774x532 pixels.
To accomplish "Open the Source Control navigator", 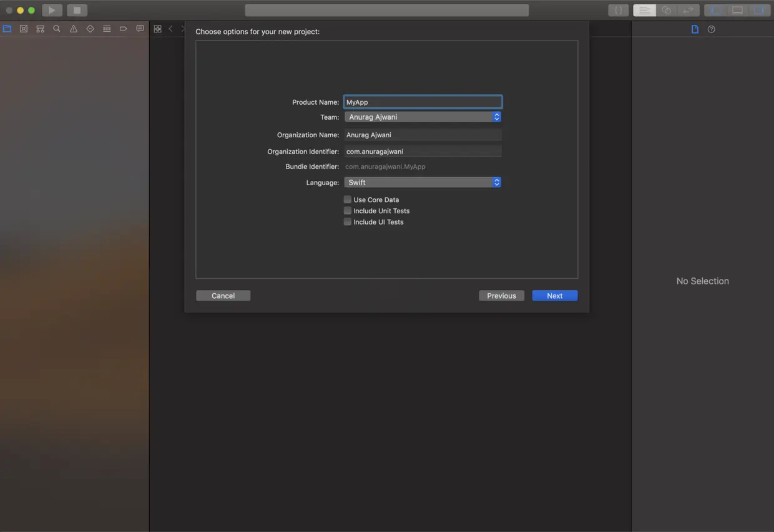I will point(24,29).
